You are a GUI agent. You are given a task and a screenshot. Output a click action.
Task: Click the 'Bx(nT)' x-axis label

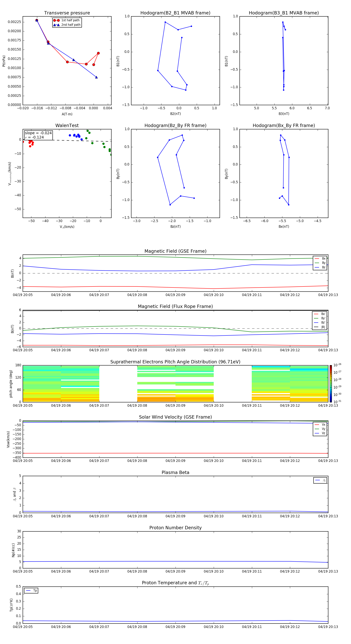(284, 227)
